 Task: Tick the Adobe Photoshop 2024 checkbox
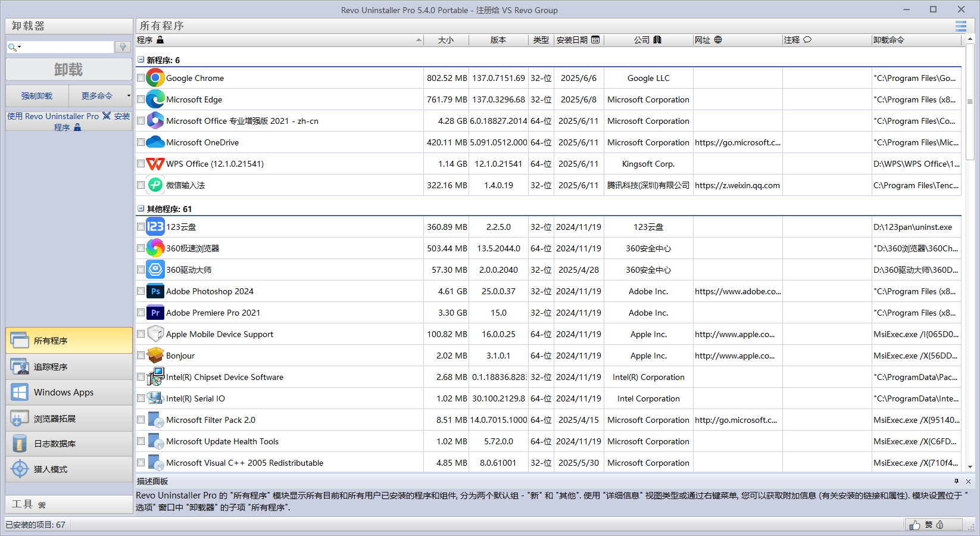(141, 291)
